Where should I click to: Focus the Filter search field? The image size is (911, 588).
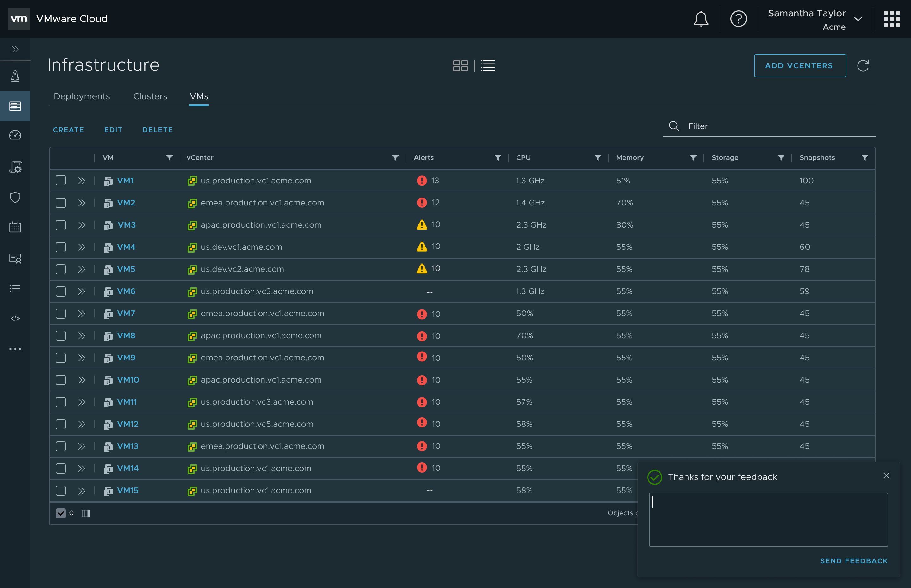[x=769, y=126]
